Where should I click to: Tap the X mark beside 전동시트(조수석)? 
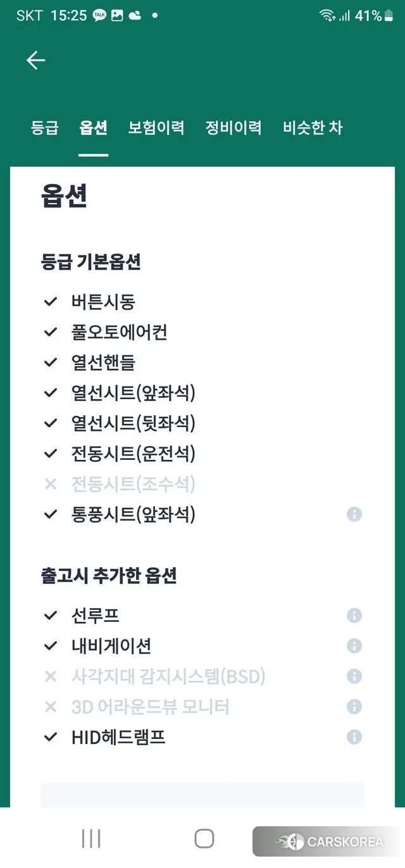click(51, 485)
